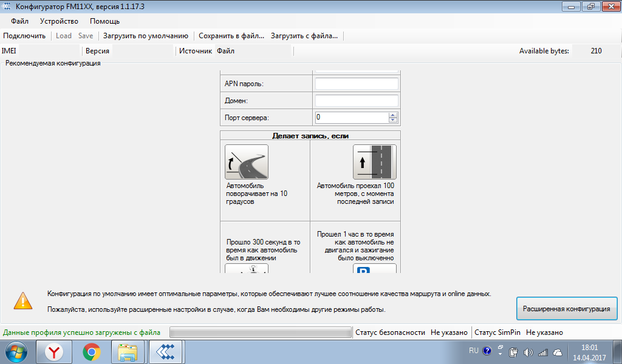Open the Файл menu
The height and width of the screenshot is (364, 622).
click(x=19, y=21)
